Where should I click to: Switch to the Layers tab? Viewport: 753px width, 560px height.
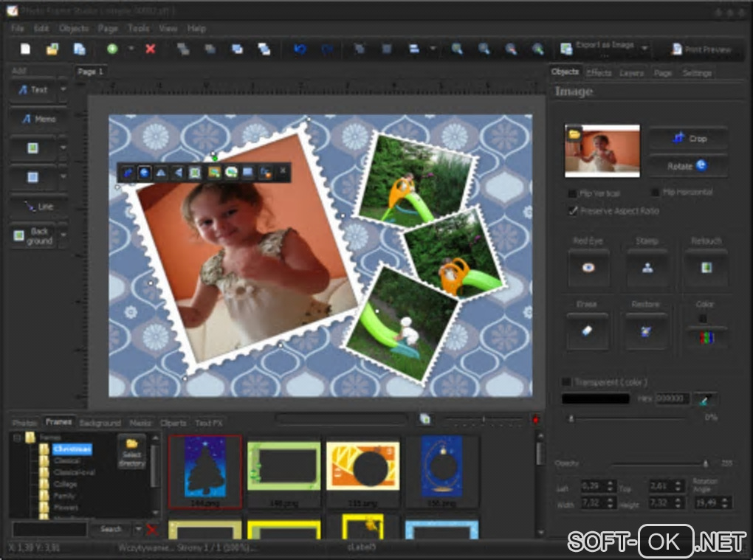[631, 73]
